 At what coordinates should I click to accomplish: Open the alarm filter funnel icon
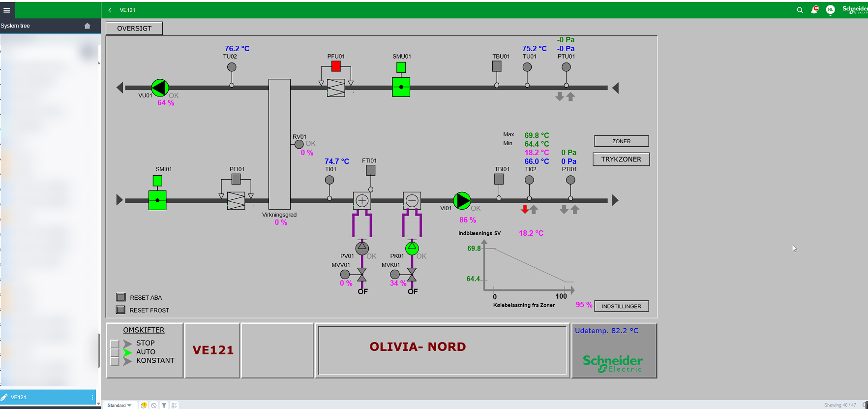tap(164, 406)
